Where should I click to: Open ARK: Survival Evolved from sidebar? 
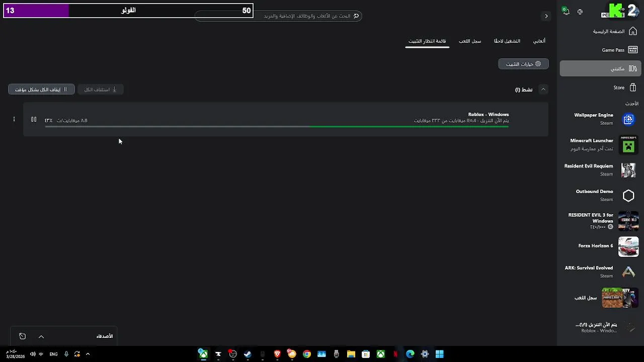[x=600, y=272]
